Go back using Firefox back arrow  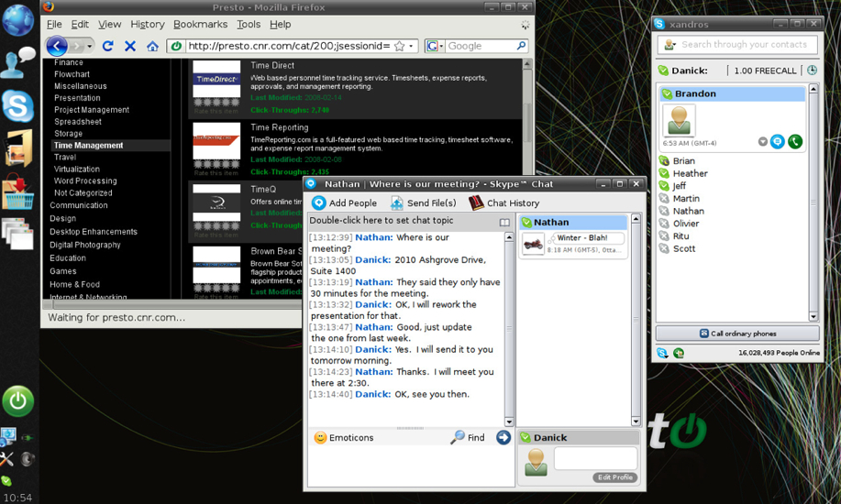(x=57, y=46)
